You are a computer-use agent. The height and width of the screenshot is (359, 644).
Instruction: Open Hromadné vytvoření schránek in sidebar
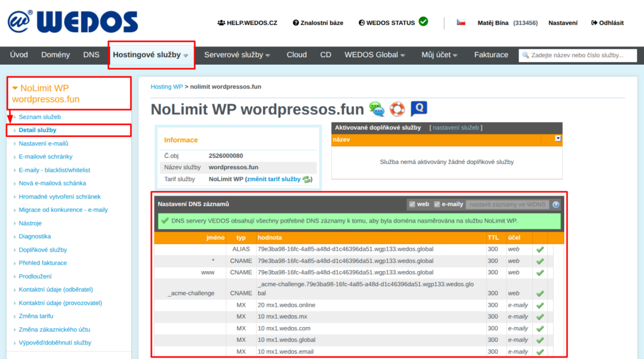(60, 197)
